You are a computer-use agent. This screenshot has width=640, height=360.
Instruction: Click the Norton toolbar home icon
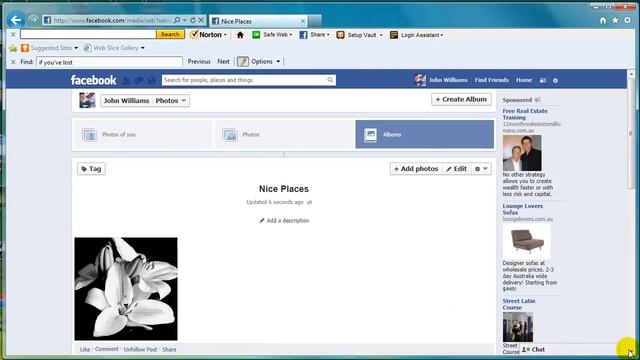click(240, 35)
